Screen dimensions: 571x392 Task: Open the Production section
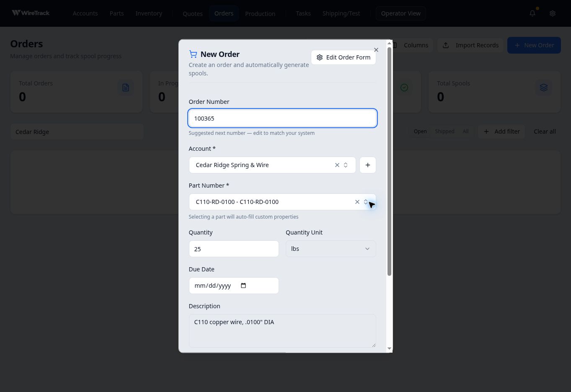click(260, 13)
